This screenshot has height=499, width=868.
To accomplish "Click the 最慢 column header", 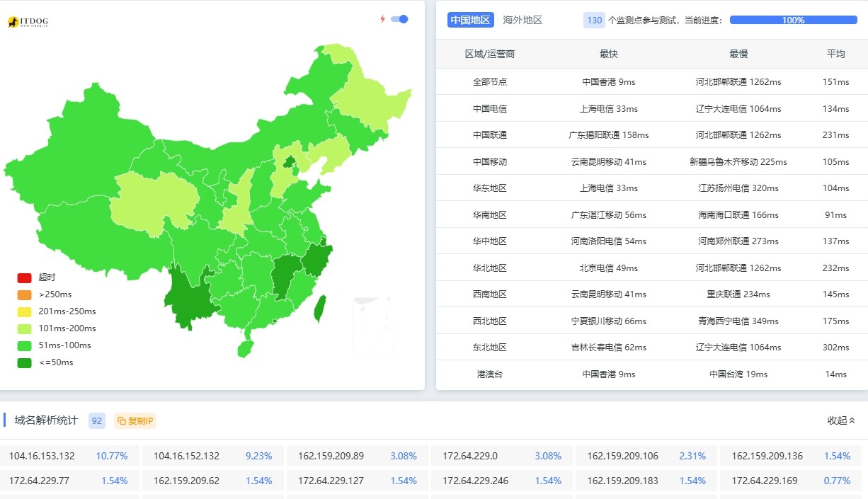I will coord(738,54).
